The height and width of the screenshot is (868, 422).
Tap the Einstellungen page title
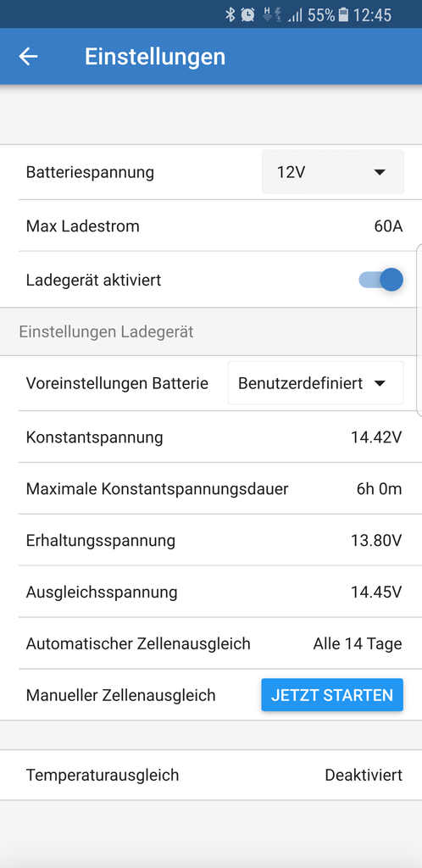(x=155, y=57)
